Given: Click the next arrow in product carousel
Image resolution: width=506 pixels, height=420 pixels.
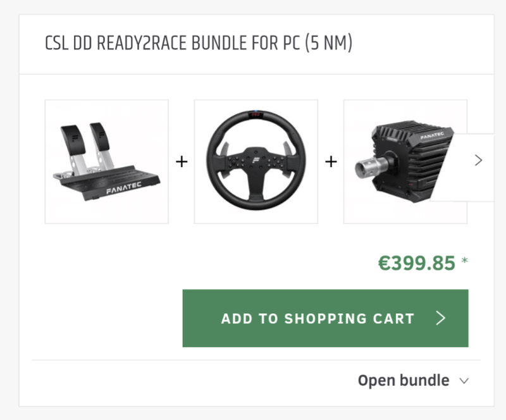Looking at the screenshot, I should (478, 161).
